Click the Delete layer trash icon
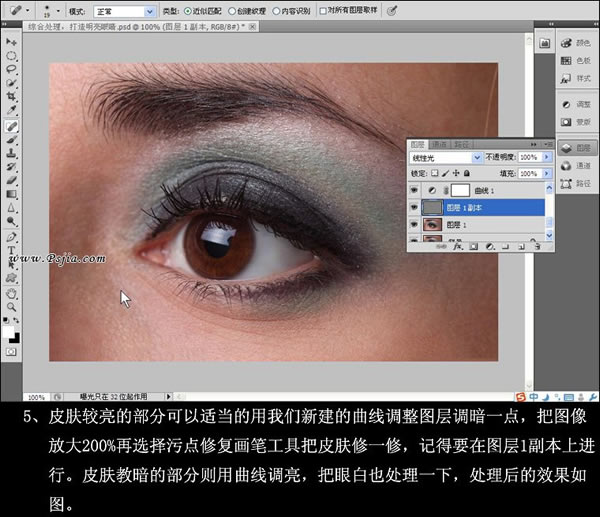Image resolution: width=600 pixels, height=517 pixels. pos(537,243)
